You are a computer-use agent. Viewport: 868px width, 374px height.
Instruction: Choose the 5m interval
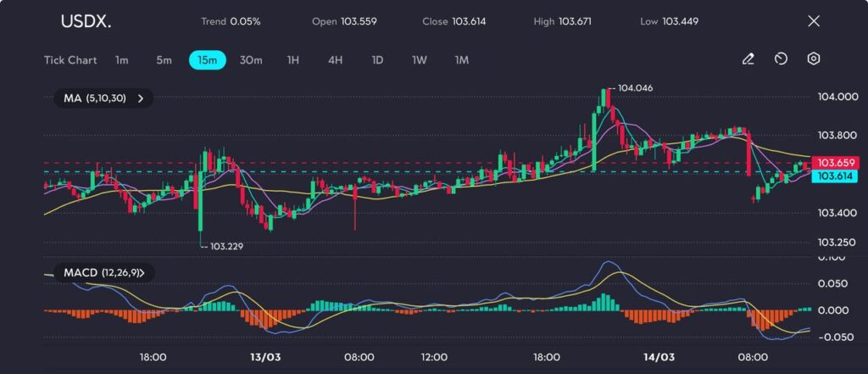(x=164, y=60)
